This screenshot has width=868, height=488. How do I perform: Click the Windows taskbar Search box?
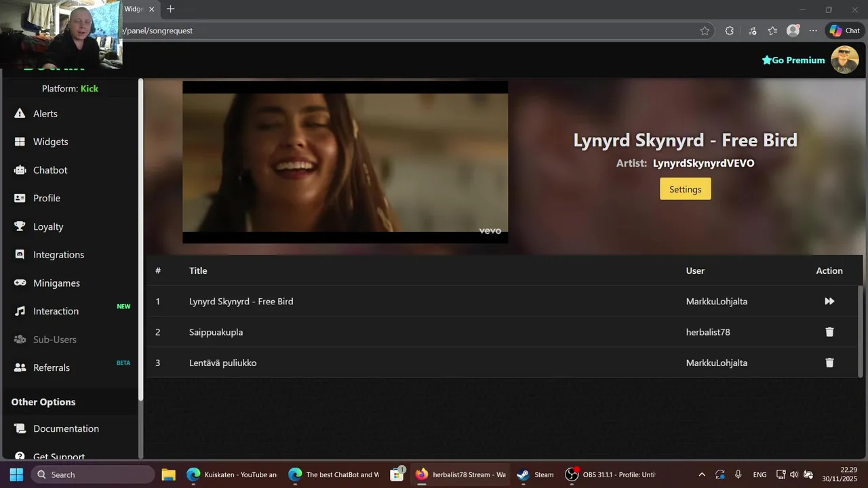point(93,474)
